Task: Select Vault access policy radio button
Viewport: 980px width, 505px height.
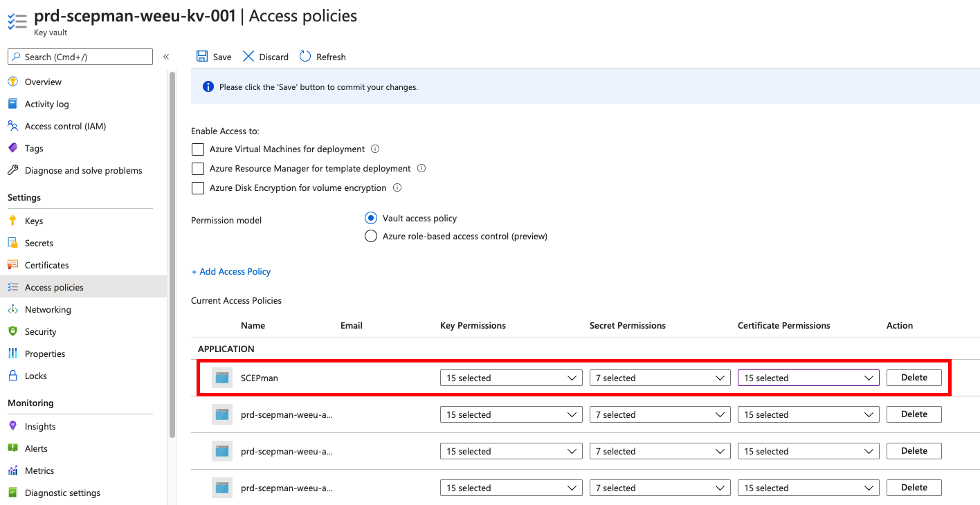Action: pos(371,218)
